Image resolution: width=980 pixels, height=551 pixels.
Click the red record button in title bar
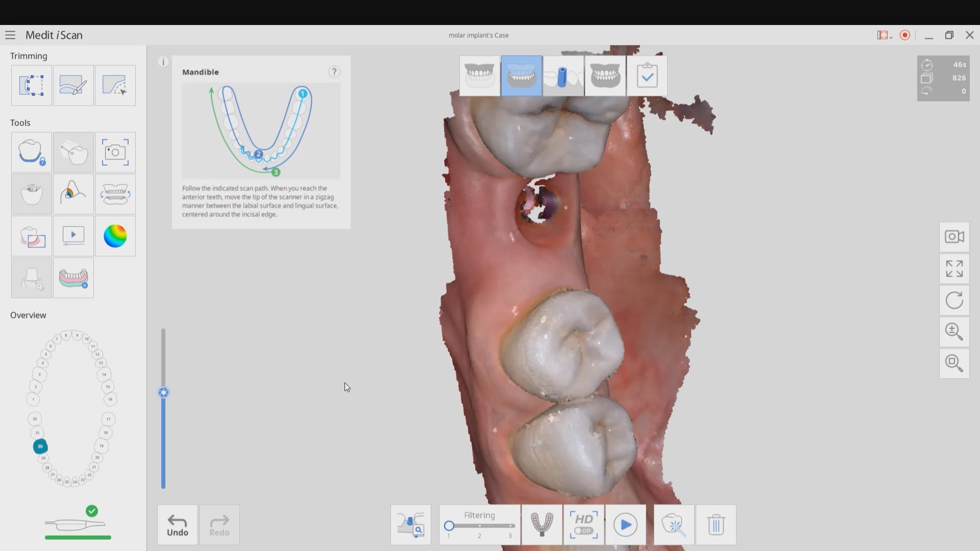pyautogui.click(x=905, y=35)
